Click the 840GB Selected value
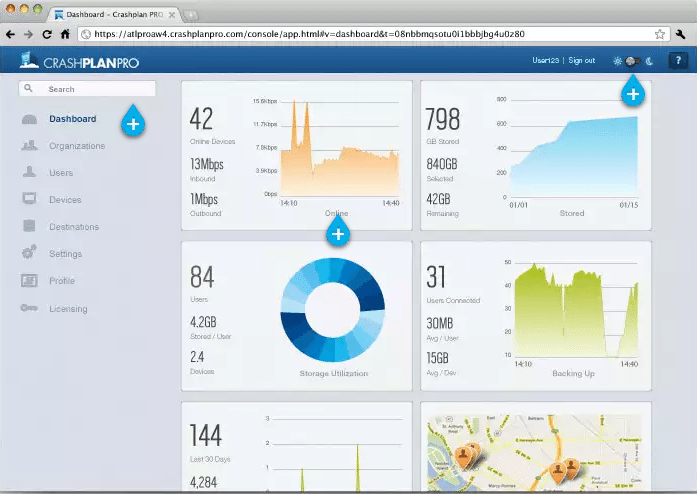This screenshot has height=494, width=697. (x=442, y=164)
